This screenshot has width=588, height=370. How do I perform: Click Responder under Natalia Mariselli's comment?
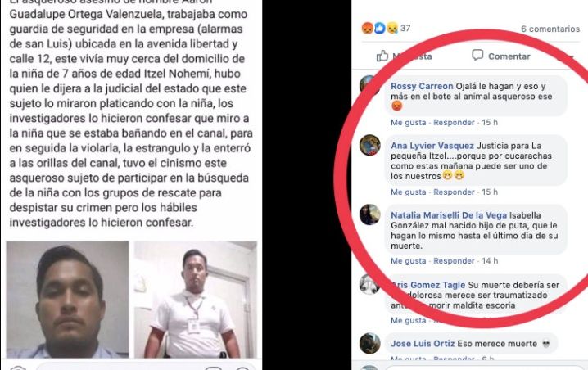(454, 261)
